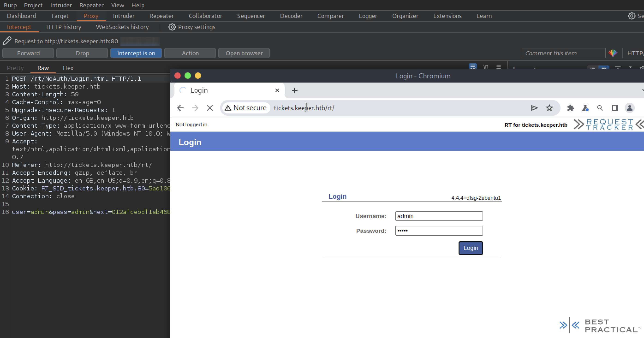Forward the intercepted request
This screenshot has width=644, height=338.
coord(28,53)
